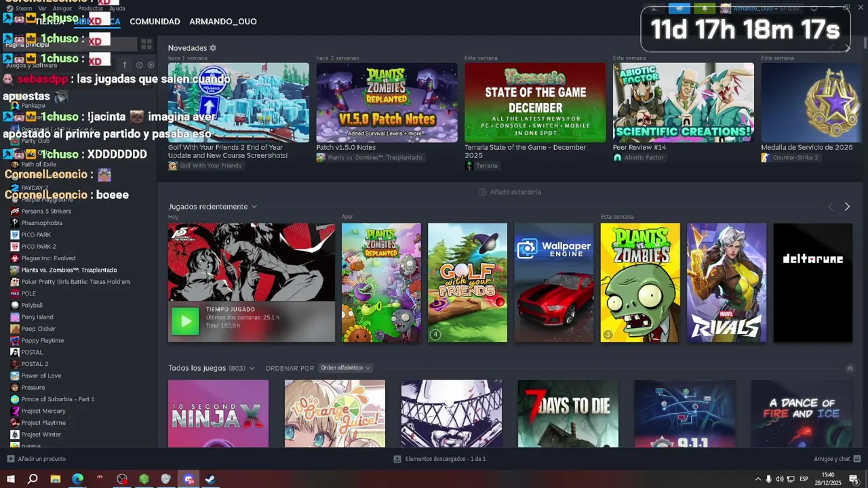Image resolution: width=868 pixels, height=488 pixels.
Task: Open the Amigos menu
Action: pos(62,8)
